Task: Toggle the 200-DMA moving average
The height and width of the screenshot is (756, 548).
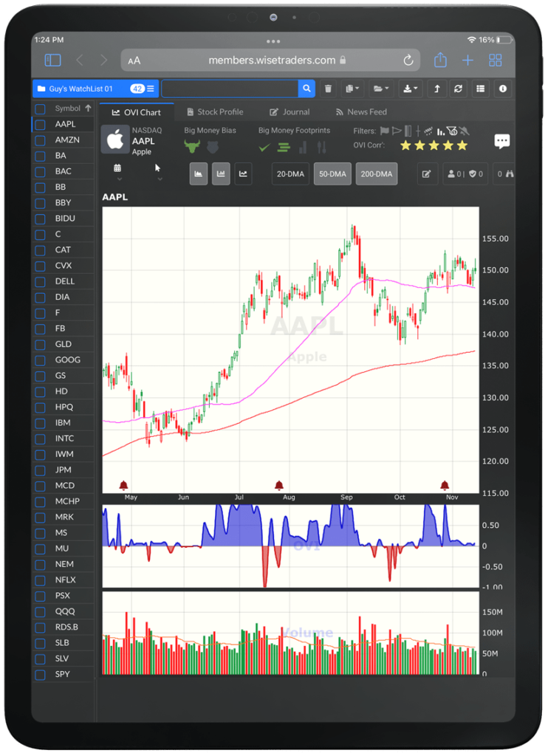Action: click(x=376, y=174)
